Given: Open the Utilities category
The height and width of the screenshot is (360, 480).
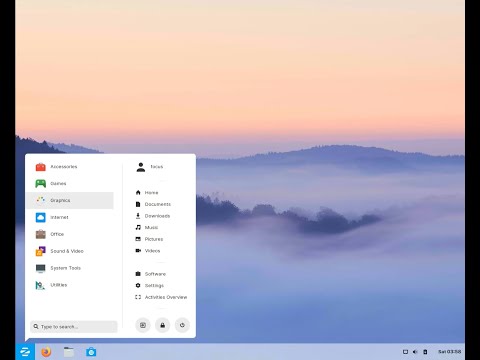Looking at the screenshot, I should pos(70,285).
